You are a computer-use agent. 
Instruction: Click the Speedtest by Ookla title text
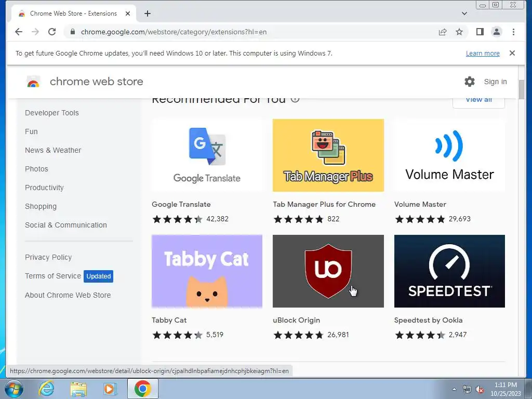click(428, 320)
